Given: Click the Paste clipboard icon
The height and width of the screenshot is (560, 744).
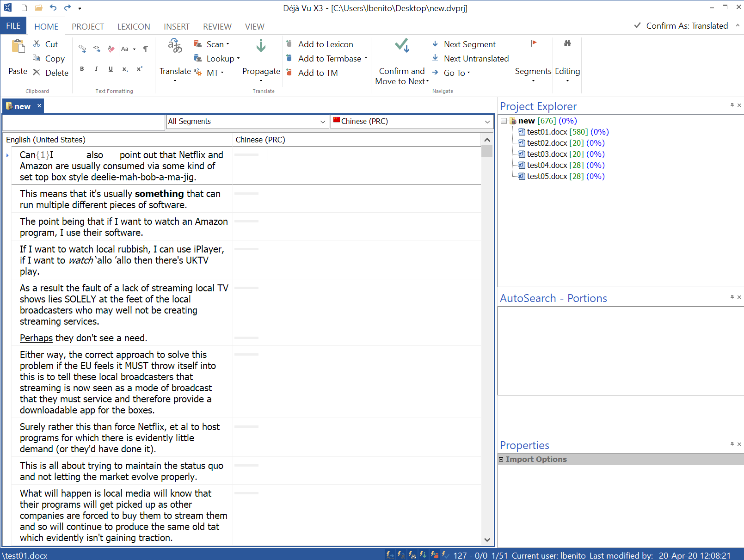Looking at the screenshot, I should pyautogui.click(x=18, y=47).
